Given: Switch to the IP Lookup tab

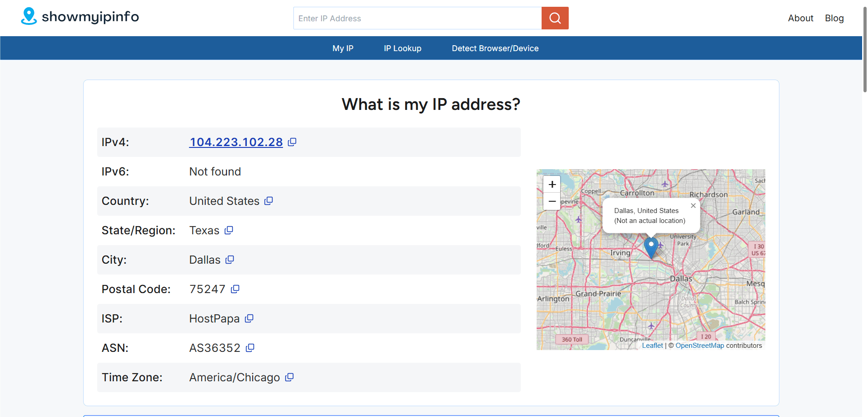Looking at the screenshot, I should point(402,48).
